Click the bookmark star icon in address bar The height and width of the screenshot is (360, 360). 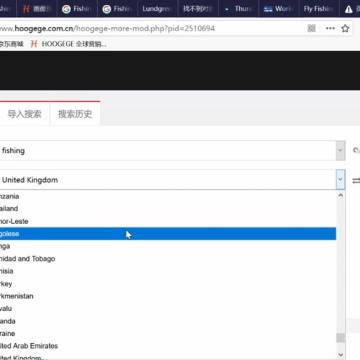pos(345,28)
